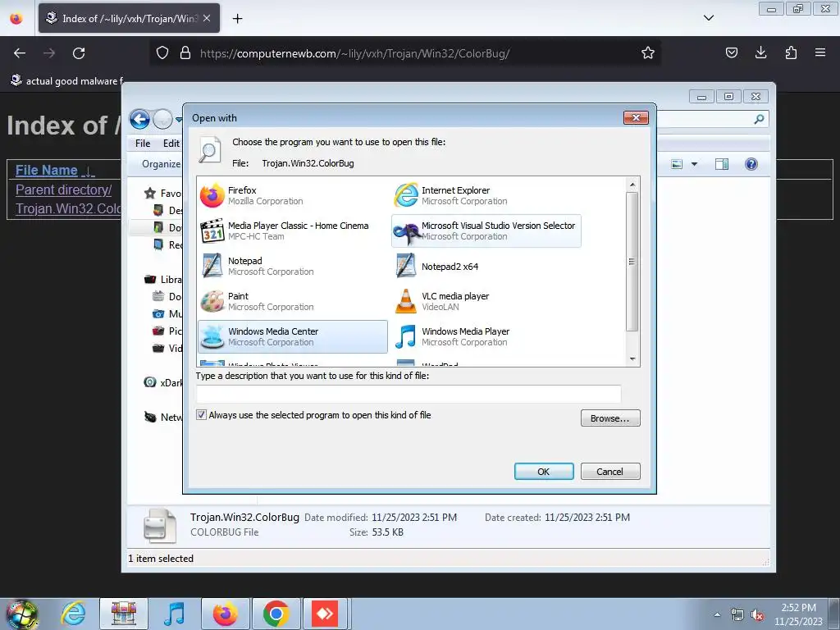Open the Firefox downloads panel
840x630 pixels.
point(760,52)
